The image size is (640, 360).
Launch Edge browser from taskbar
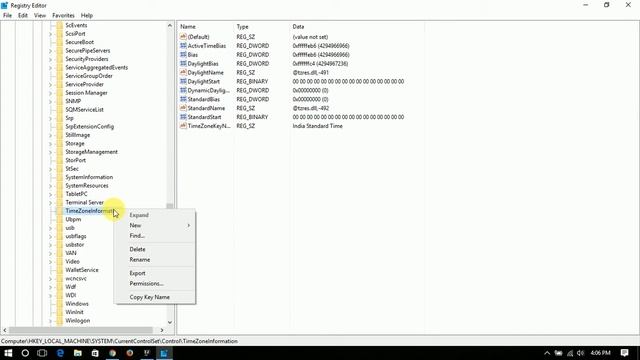[x=60, y=353]
